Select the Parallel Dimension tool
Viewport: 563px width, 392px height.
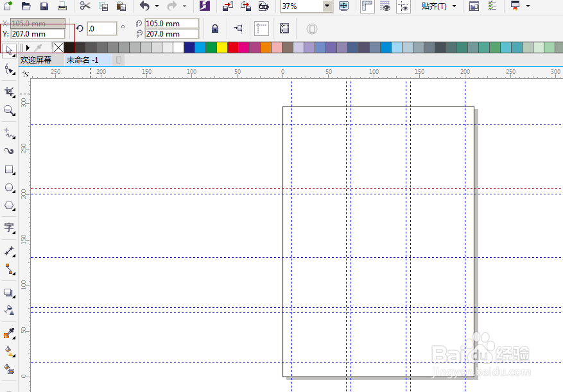10,251
